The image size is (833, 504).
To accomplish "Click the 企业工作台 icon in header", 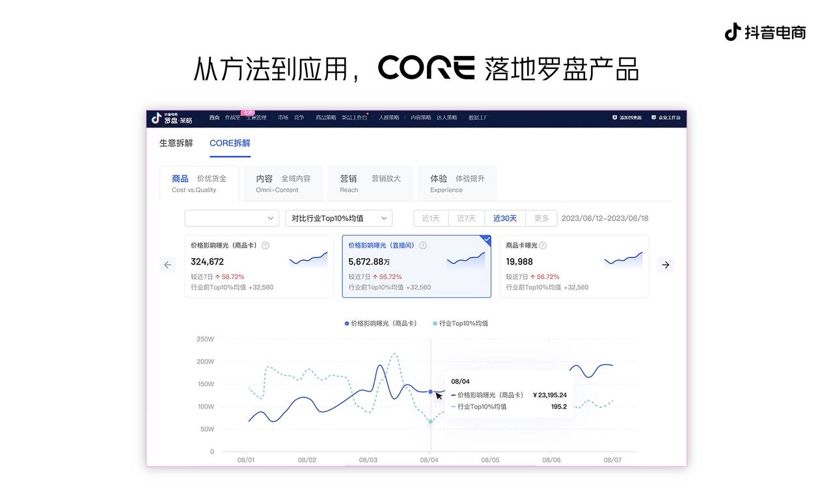I will pos(653,118).
